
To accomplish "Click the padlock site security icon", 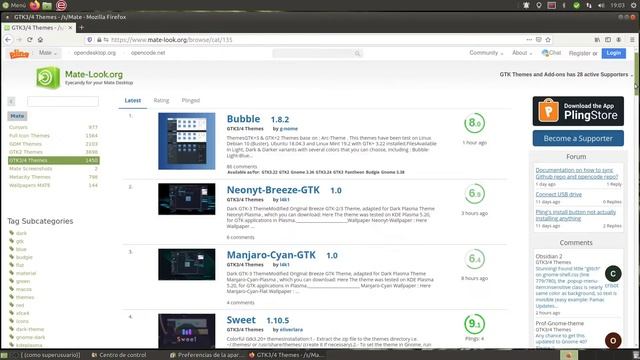I will (99, 40).
